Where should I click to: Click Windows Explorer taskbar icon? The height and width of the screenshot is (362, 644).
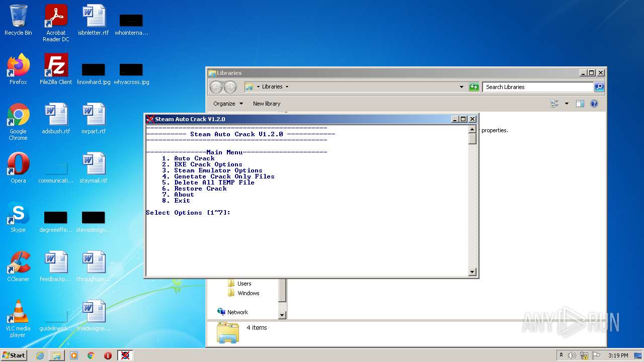point(57,355)
